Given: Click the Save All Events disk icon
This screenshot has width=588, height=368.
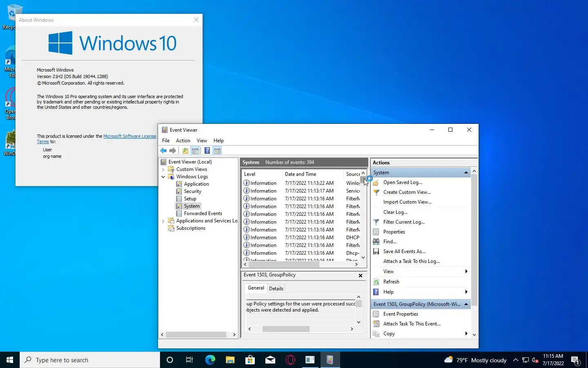Looking at the screenshot, I should coord(376,251).
